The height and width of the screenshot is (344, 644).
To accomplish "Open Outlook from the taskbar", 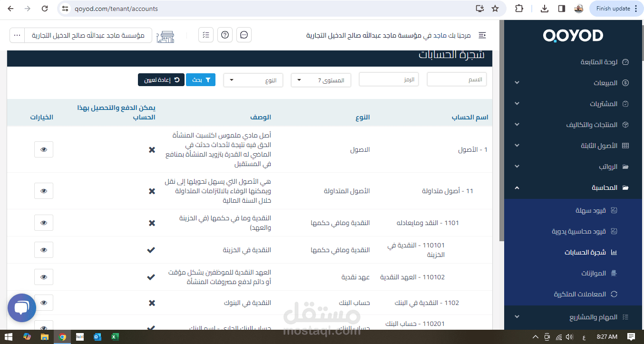I will [x=98, y=337].
